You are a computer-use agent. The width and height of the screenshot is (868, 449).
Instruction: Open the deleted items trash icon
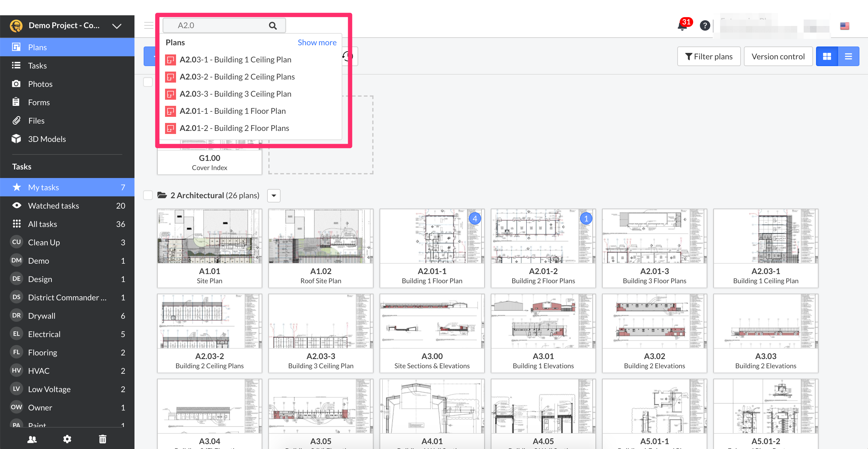(102, 439)
